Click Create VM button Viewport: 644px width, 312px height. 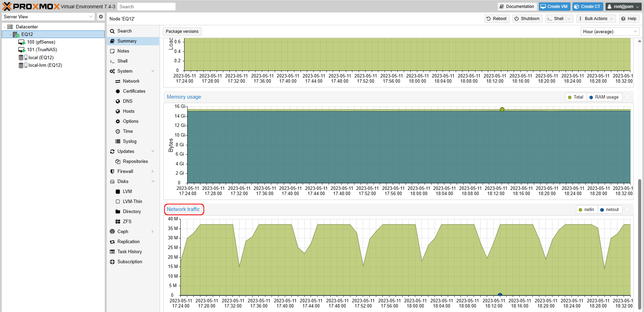point(554,7)
